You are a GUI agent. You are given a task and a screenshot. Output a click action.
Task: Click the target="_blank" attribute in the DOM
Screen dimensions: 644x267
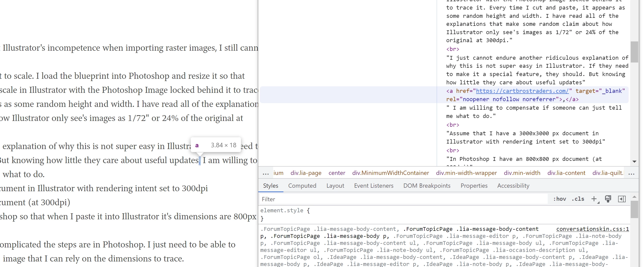pyautogui.click(x=600, y=91)
